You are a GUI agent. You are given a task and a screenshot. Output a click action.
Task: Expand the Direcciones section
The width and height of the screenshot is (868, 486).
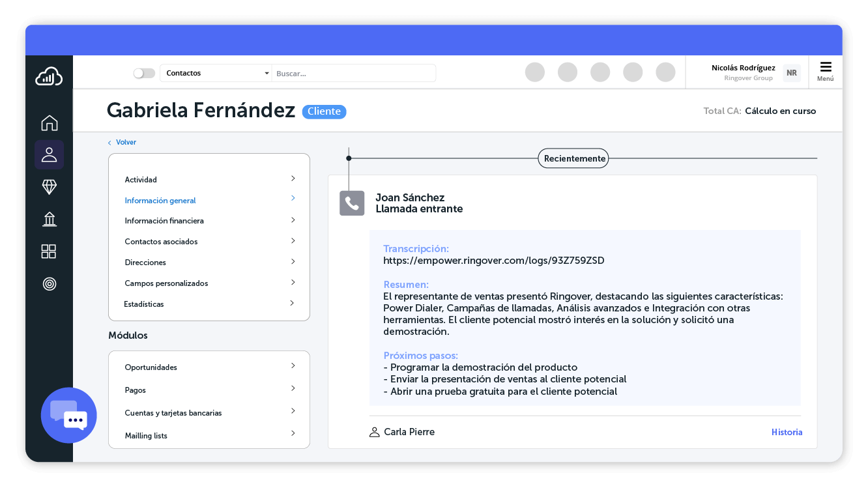209,262
